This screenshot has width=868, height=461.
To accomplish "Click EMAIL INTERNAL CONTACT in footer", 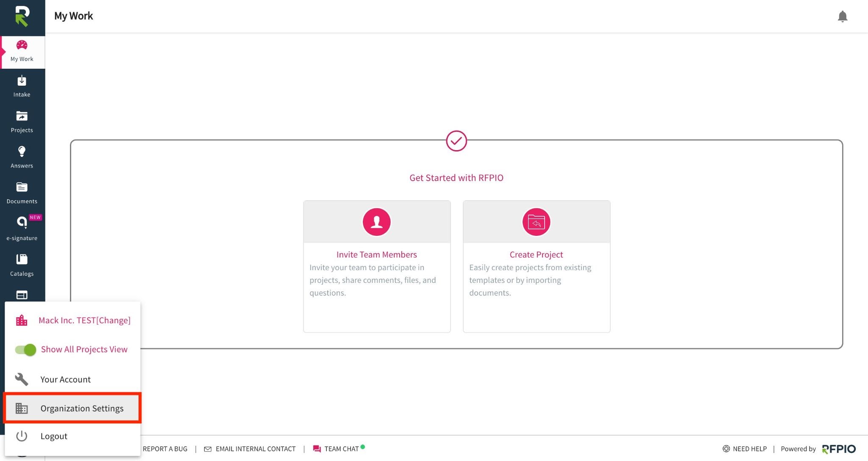I will (x=256, y=449).
